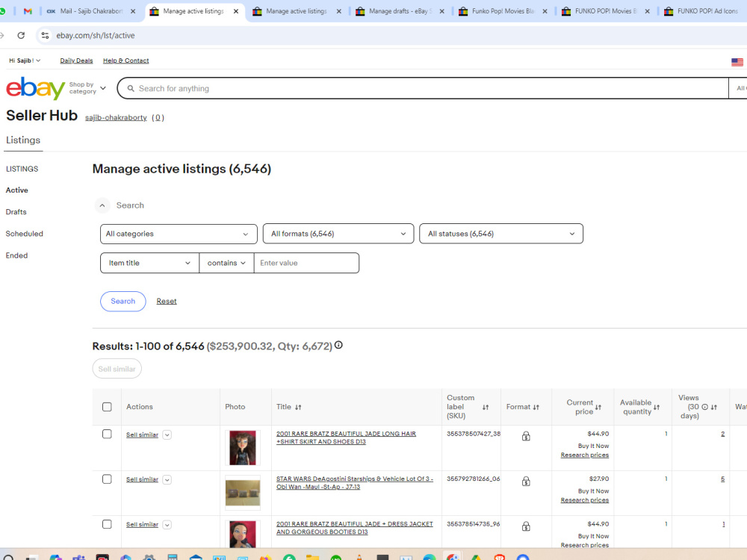The image size is (747, 560).
Task: Close the Manage drafts tab
Action: click(x=441, y=11)
